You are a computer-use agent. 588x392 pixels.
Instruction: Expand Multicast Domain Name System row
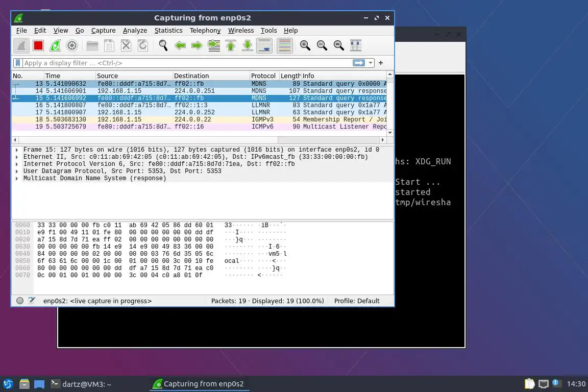17,178
